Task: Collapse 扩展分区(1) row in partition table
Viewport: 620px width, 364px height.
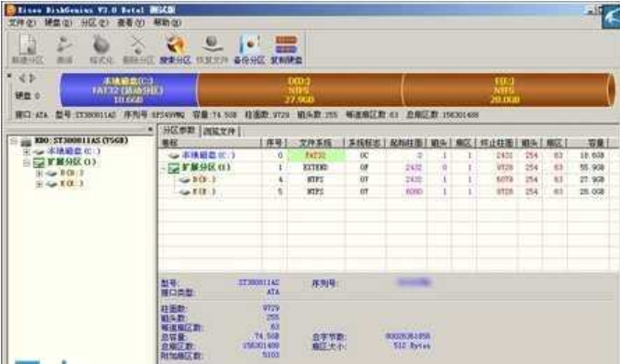Action: [163, 169]
